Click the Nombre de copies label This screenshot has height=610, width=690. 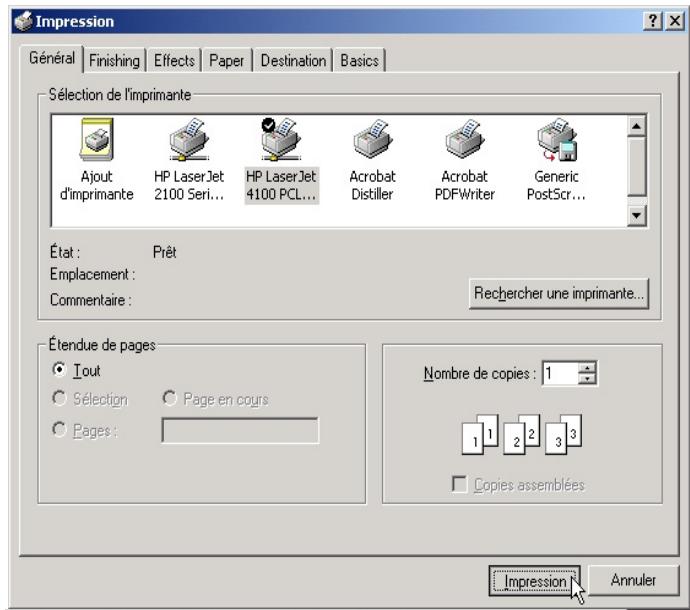pyautogui.click(x=480, y=373)
